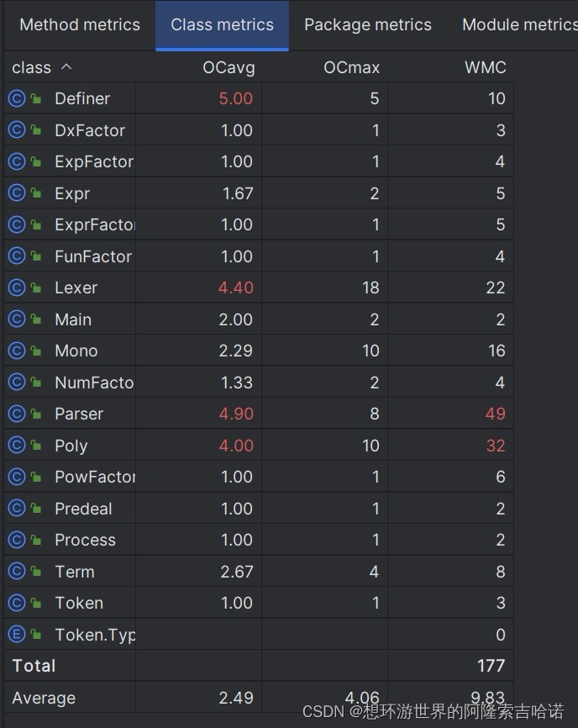
Task: Click the green lock icon next to Poly
Action: pyautogui.click(x=36, y=446)
